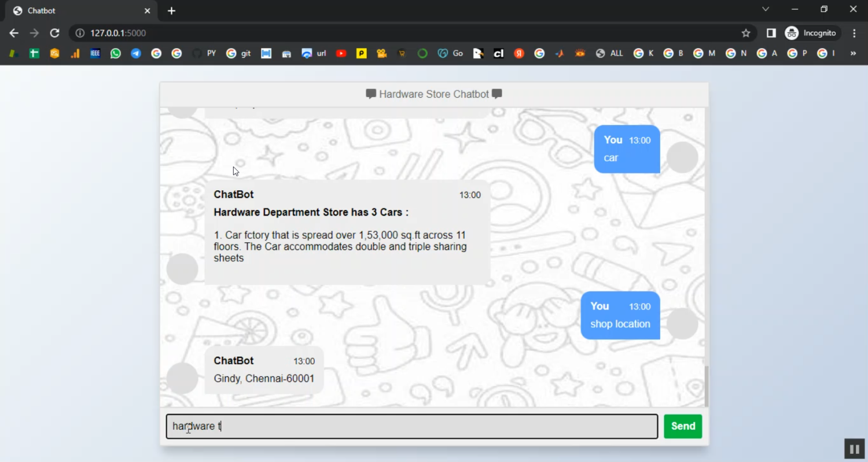868x462 pixels.
Task: Click the "Gindy, Chennai-60001" bot reply
Action: click(x=264, y=379)
